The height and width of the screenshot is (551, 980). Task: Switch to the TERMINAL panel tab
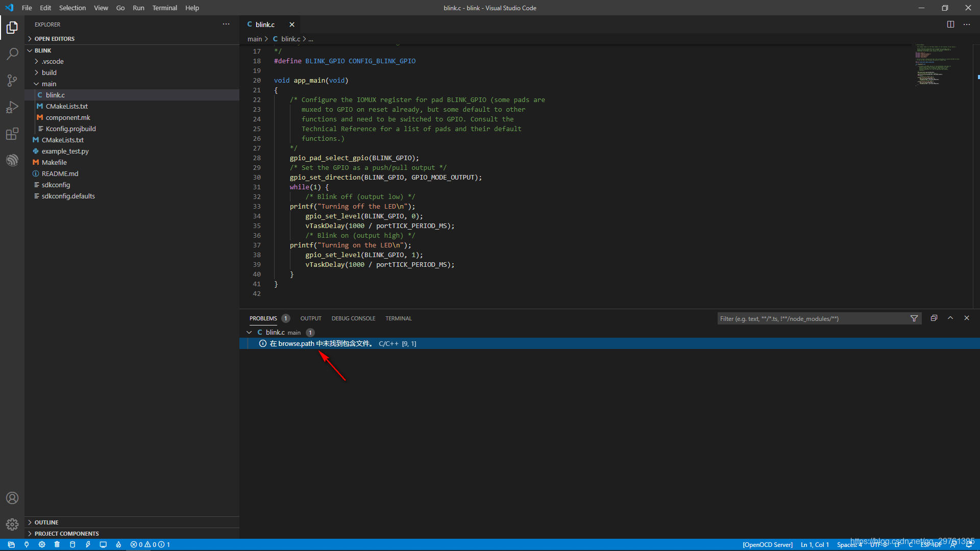(399, 318)
